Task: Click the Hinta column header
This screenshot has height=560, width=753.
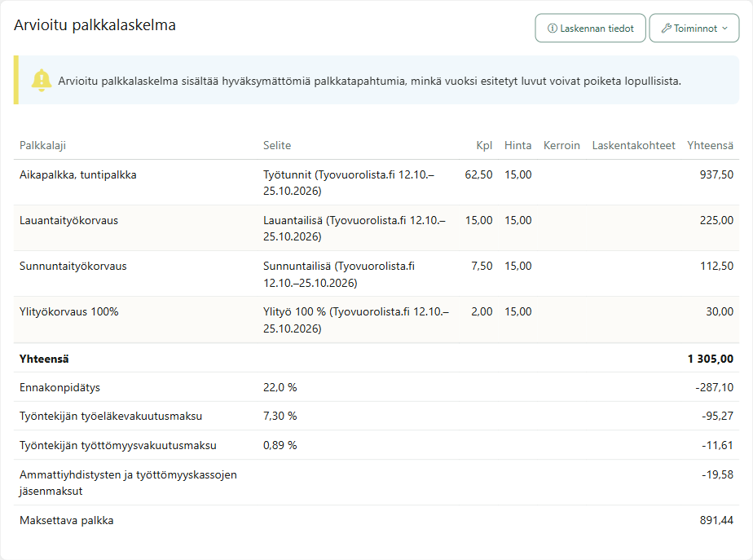Action: [517, 146]
